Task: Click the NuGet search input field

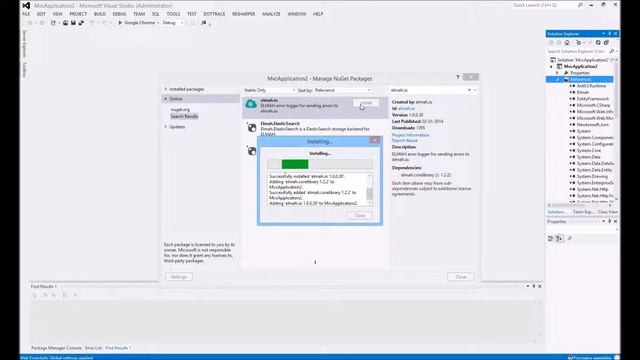Action: click(x=428, y=90)
